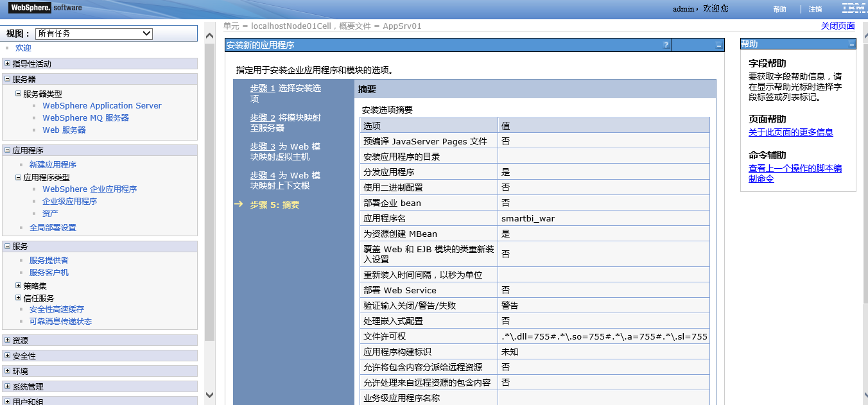
Task: Click the 部署企业 bean row label
Action: 392,203
